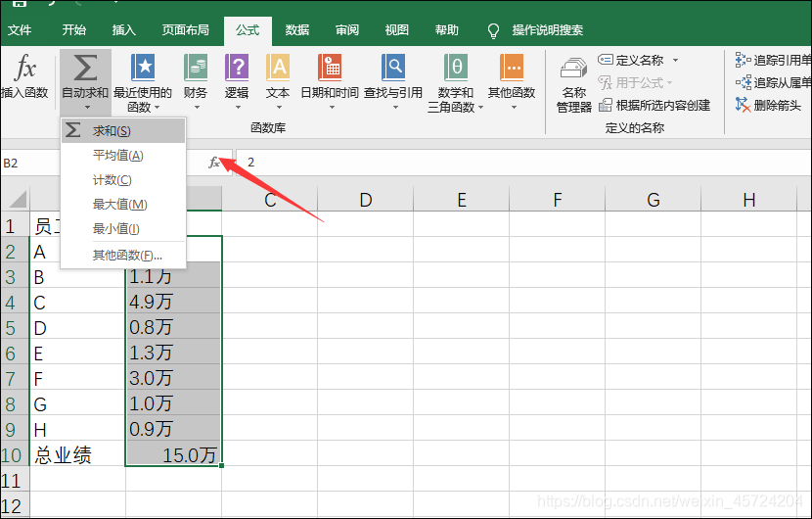Select row 11 header
This screenshot has height=519, width=812.
(15, 481)
